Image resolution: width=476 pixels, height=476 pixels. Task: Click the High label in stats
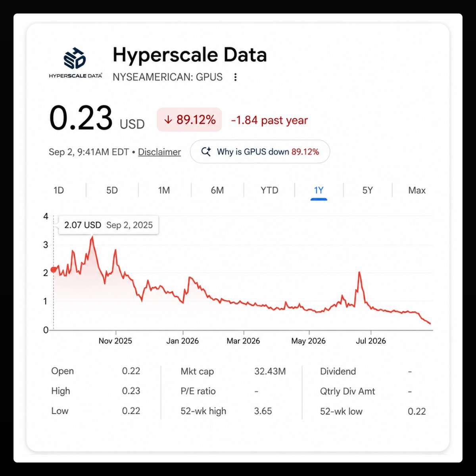pyautogui.click(x=61, y=391)
